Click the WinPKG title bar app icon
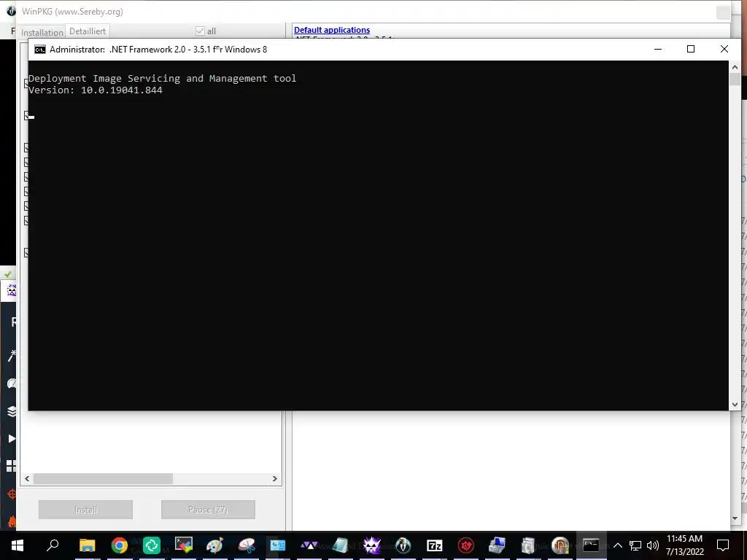 point(11,10)
